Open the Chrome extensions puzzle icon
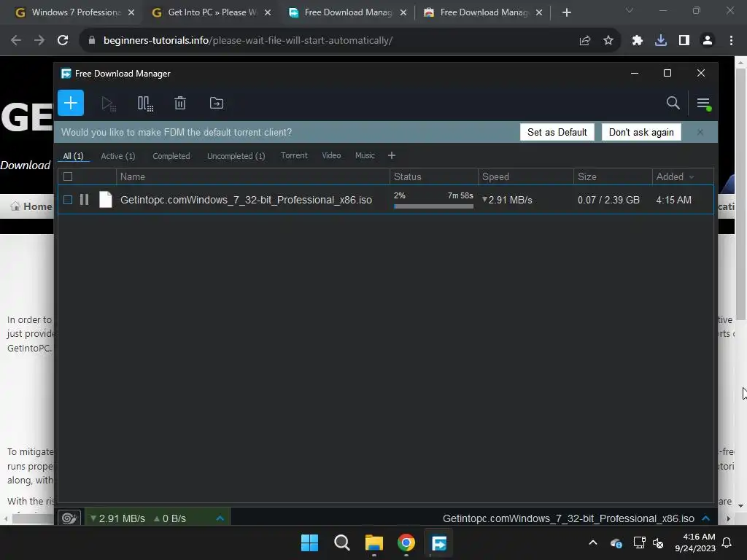The height and width of the screenshot is (560, 747). tap(638, 41)
